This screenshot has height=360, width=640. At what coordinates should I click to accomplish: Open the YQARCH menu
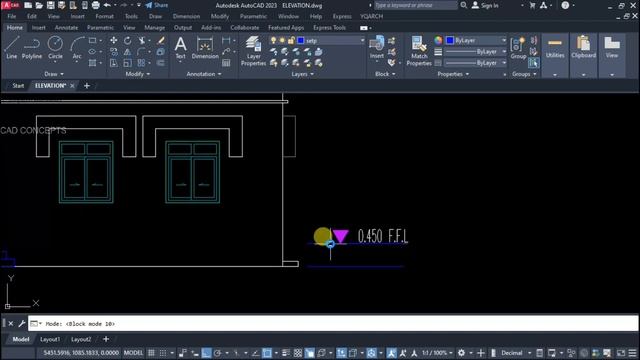(371, 16)
